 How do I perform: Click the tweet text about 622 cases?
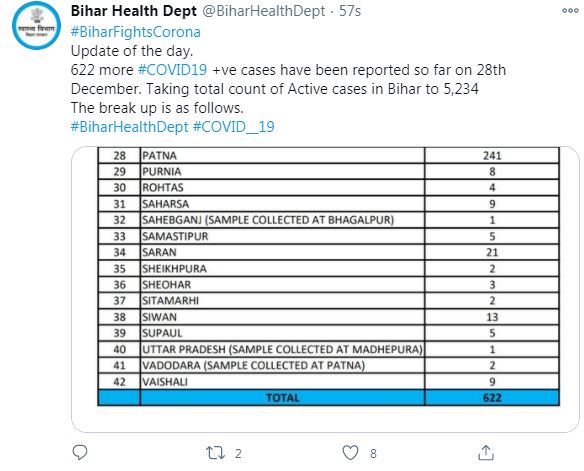pos(288,79)
